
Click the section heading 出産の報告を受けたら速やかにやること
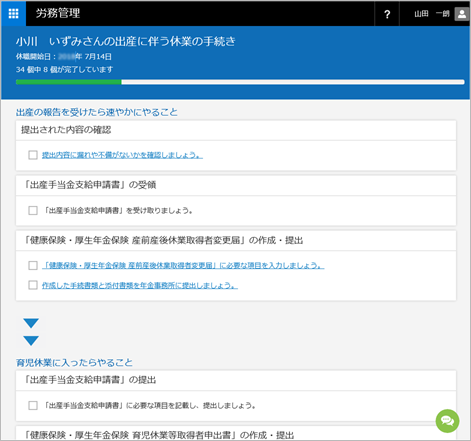coord(97,112)
